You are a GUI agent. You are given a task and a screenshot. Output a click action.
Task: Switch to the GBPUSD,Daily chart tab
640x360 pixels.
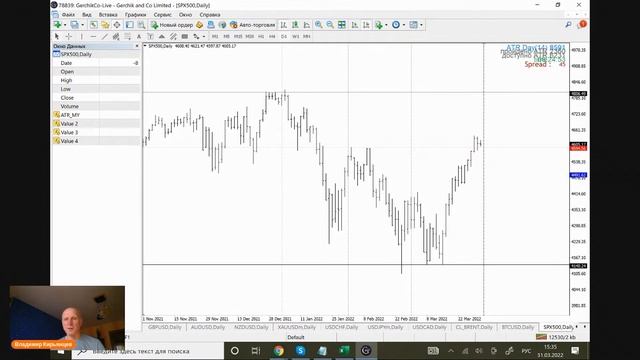click(x=165, y=327)
